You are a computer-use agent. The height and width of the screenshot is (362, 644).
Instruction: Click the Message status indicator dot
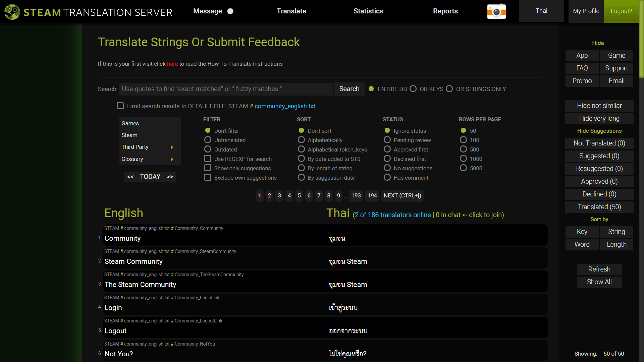230,11
